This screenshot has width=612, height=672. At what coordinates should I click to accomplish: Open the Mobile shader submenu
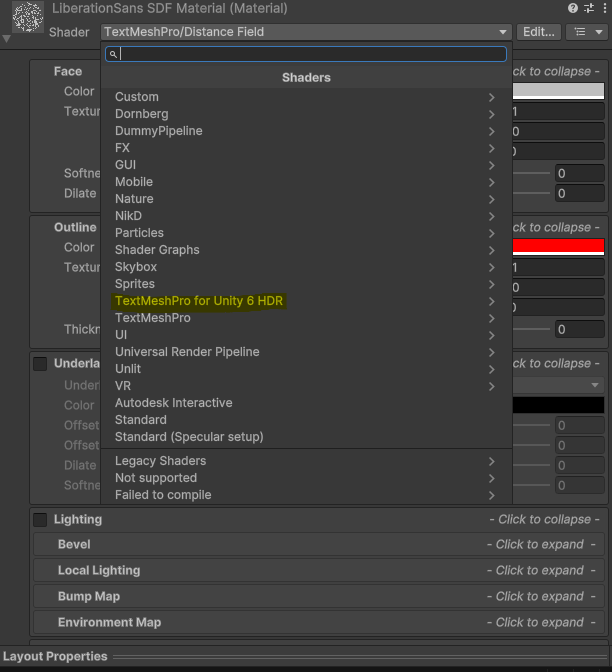(x=306, y=182)
